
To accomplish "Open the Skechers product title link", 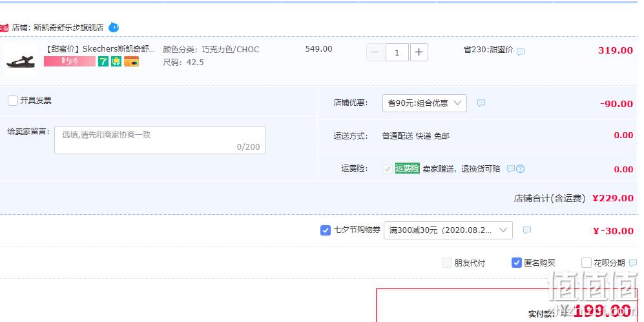I will [x=101, y=49].
